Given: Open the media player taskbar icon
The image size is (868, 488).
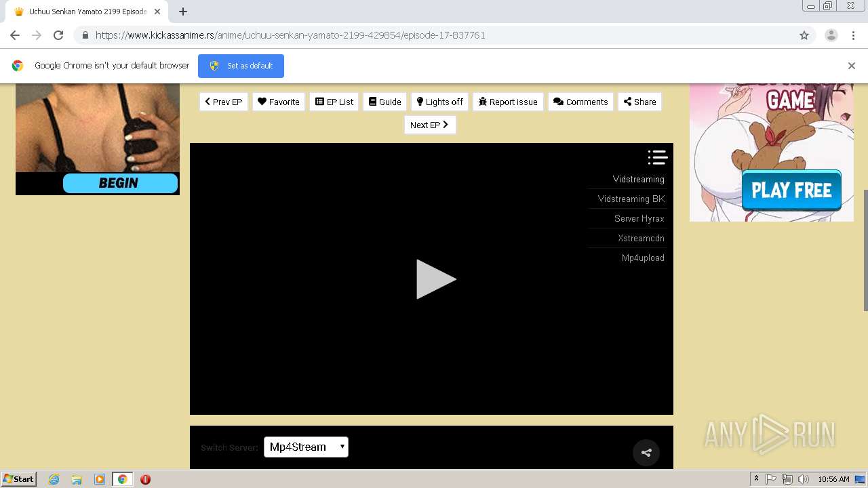Looking at the screenshot, I should 100,479.
